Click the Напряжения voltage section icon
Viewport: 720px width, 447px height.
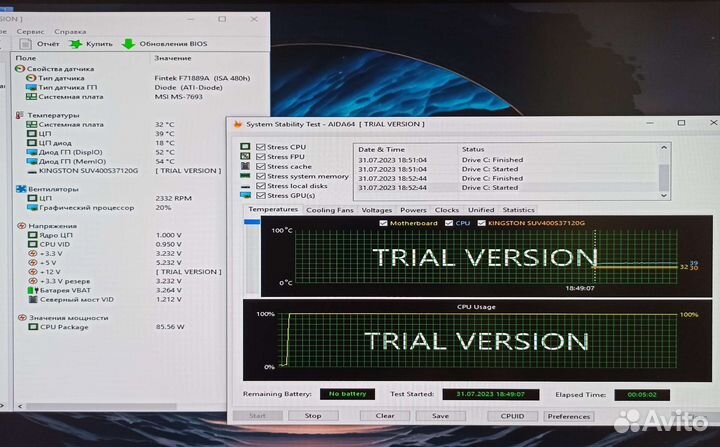tap(22, 226)
